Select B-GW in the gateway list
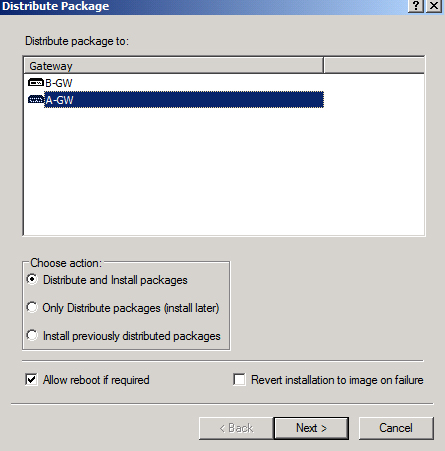Screen dimensions: 445x451 59,83
